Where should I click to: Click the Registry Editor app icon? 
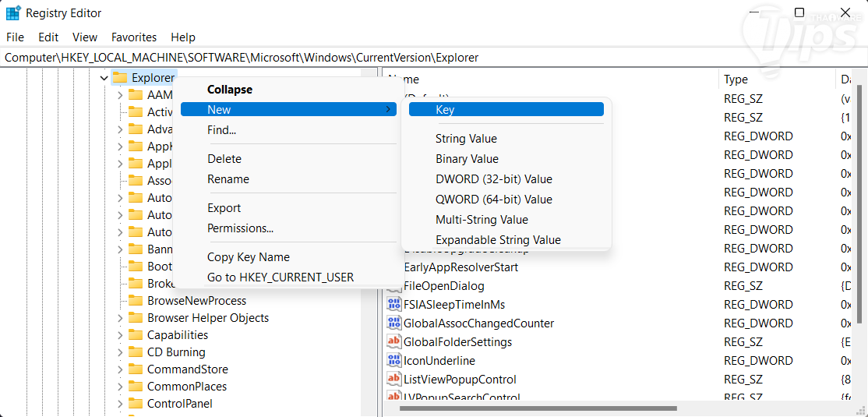[x=12, y=13]
